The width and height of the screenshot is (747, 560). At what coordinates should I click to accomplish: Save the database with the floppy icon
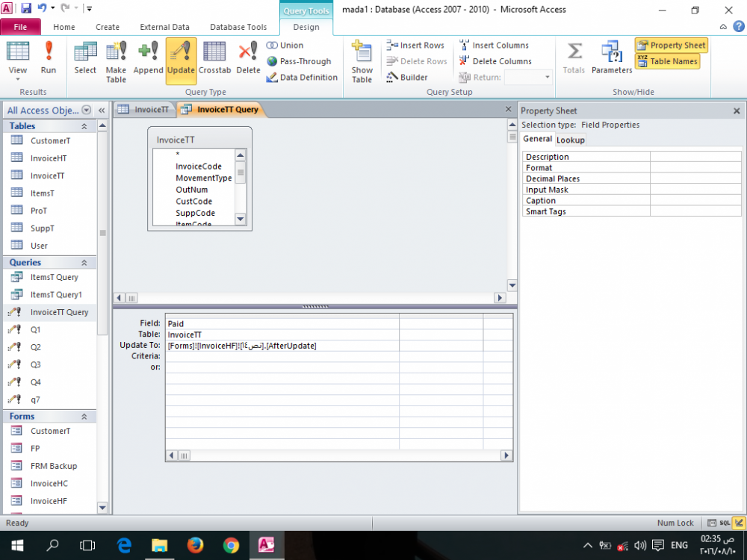(25, 8)
